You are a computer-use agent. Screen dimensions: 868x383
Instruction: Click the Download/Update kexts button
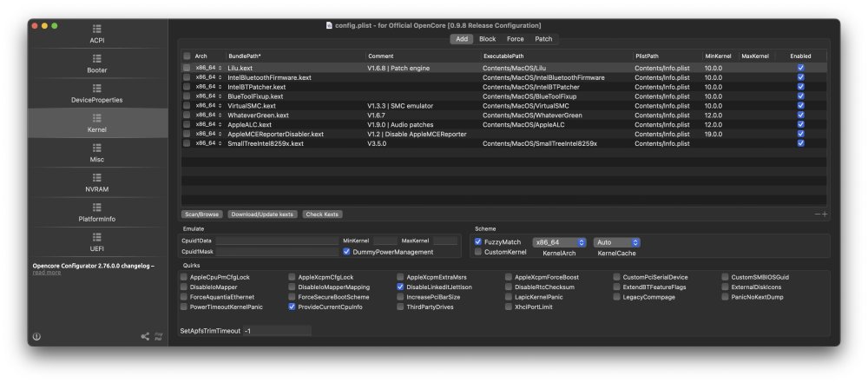click(x=262, y=214)
